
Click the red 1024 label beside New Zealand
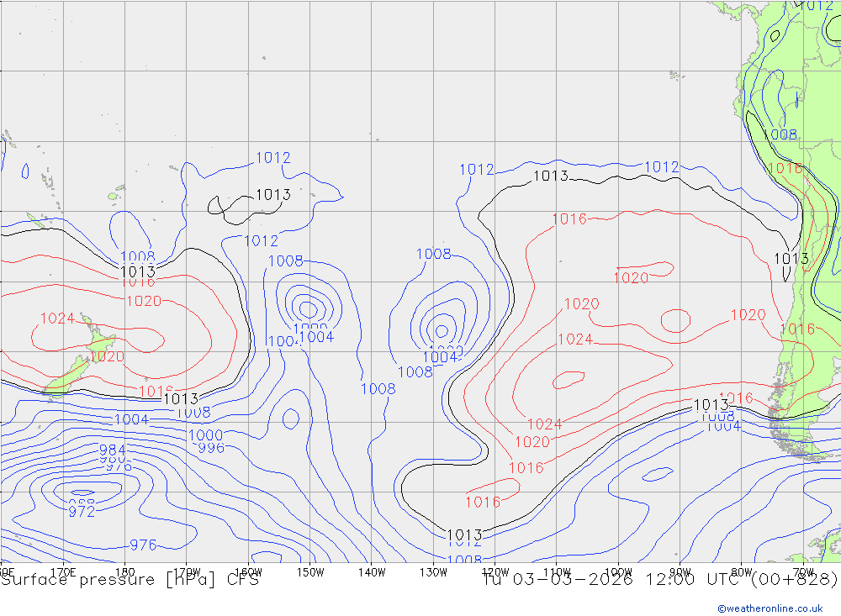coord(57,319)
